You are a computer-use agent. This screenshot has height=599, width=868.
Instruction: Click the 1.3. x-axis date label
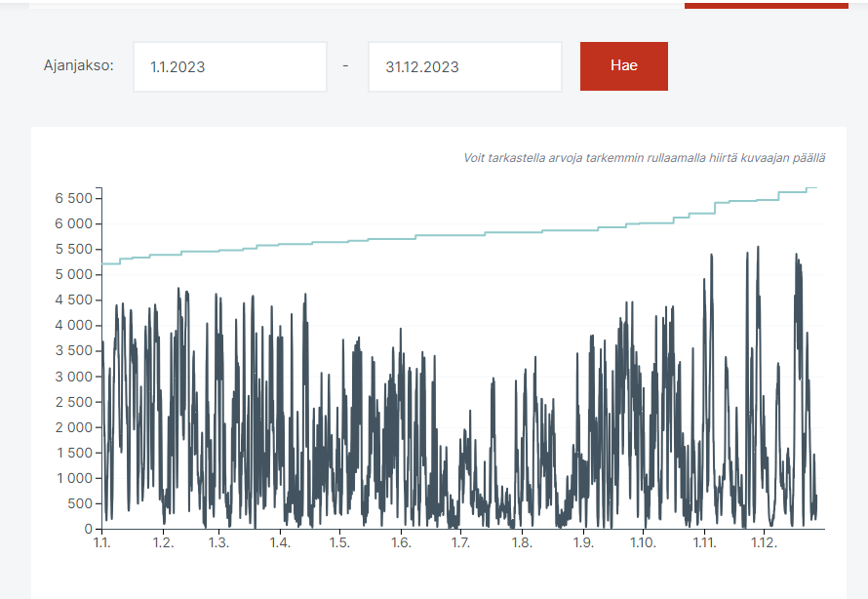click(218, 542)
